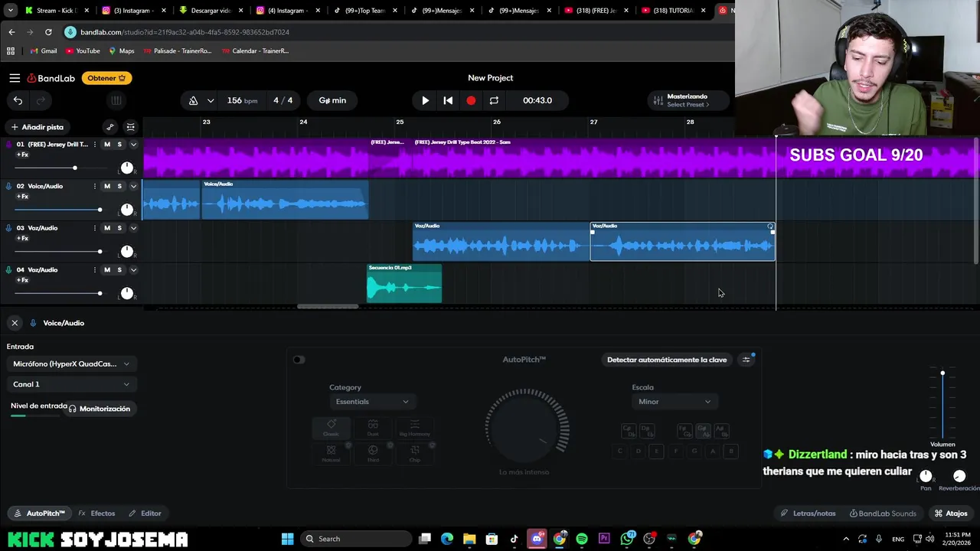This screenshot has height=551, width=980.
Task: Switch to the Efectos tab
Action: [96, 514]
